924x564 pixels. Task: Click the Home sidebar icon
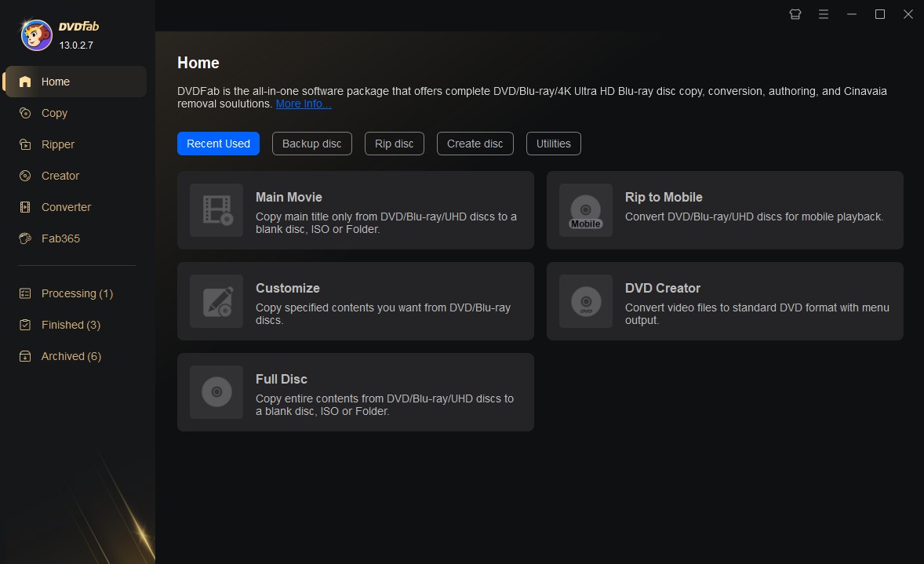(x=25, y=82)
